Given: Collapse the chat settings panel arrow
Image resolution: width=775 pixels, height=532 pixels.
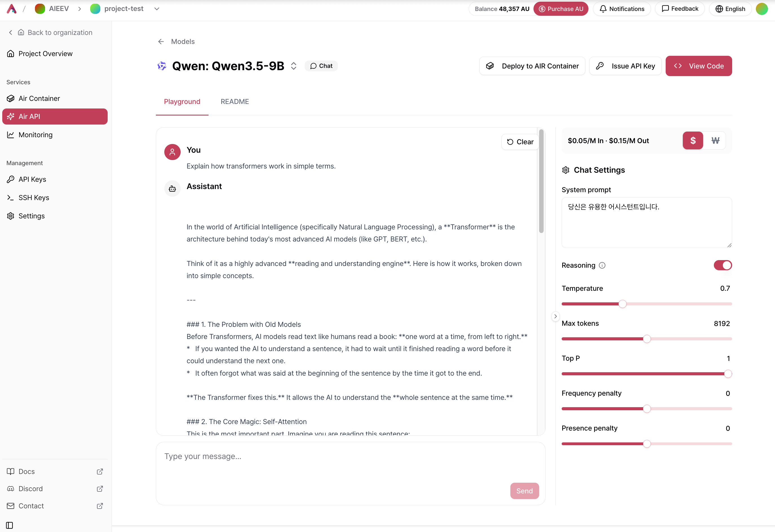Looking at the screenshot, I should (x=555, y=316).
